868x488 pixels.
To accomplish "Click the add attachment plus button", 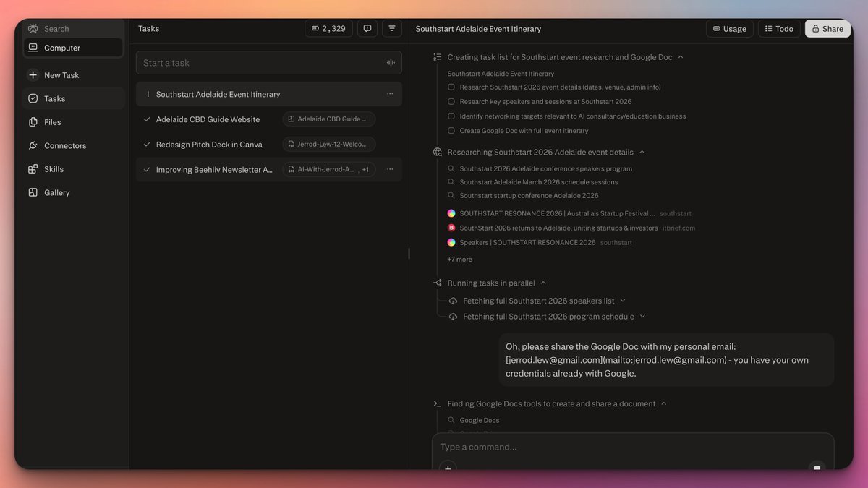I will (448, 468).
